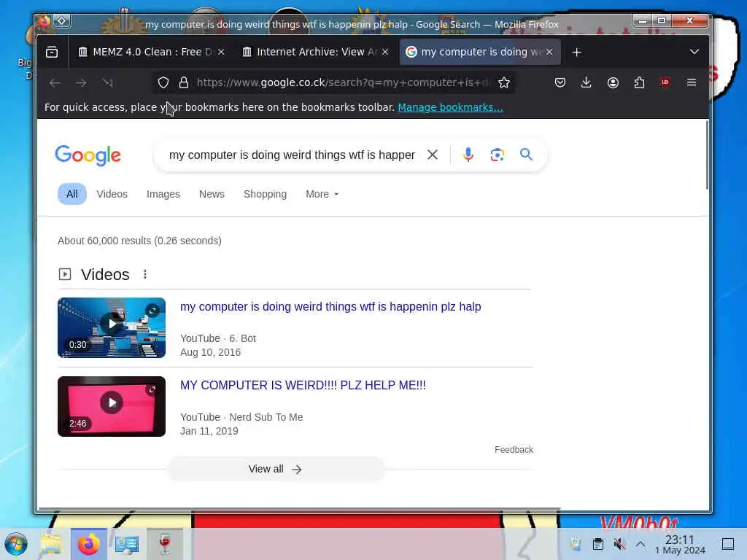Close the Google search results tab
This screenshot has width=747, height=560.
pos(549,52)
